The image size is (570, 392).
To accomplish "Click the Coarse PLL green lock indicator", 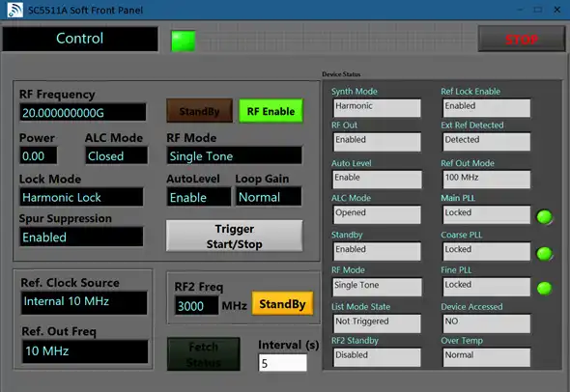I will [544, 254].
